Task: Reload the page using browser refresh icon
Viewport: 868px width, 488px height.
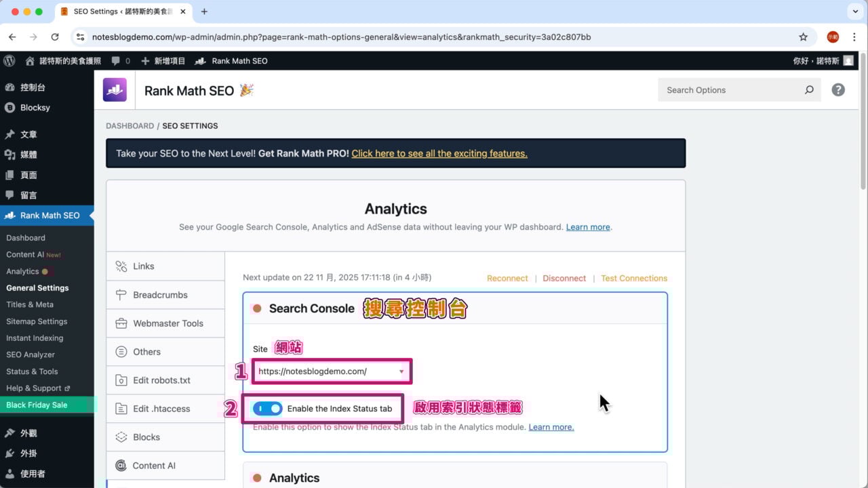Action: 55,37
